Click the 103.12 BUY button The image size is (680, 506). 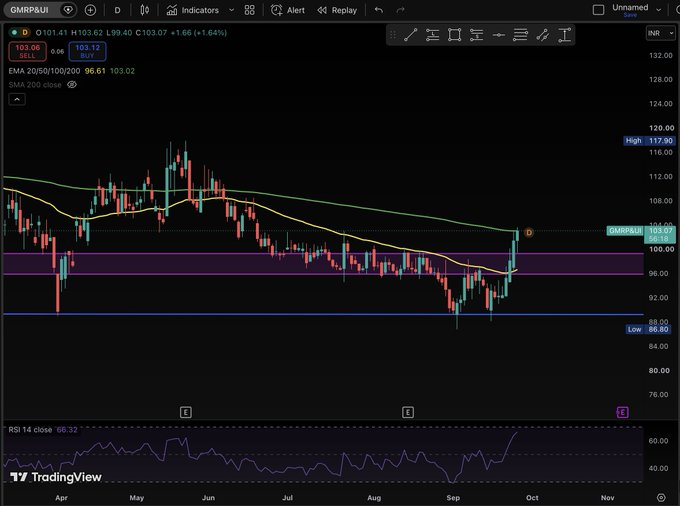pyautogui.click(x=87, y=51)
